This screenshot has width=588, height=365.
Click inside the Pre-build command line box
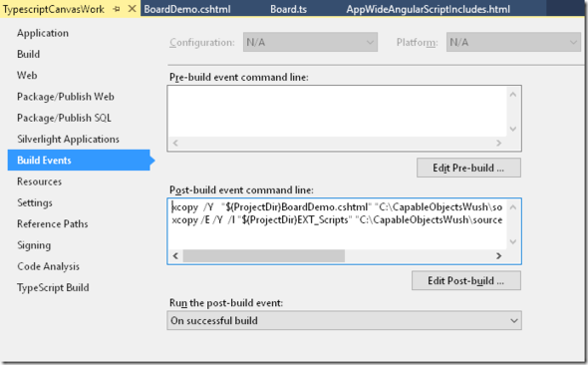[x=338, y=112]
